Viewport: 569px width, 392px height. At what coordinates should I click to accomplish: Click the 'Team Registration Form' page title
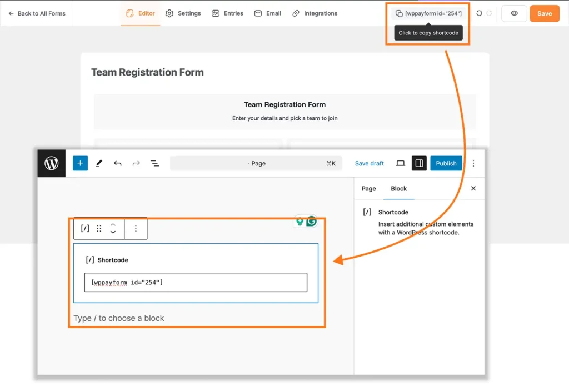tap(147, 72)
